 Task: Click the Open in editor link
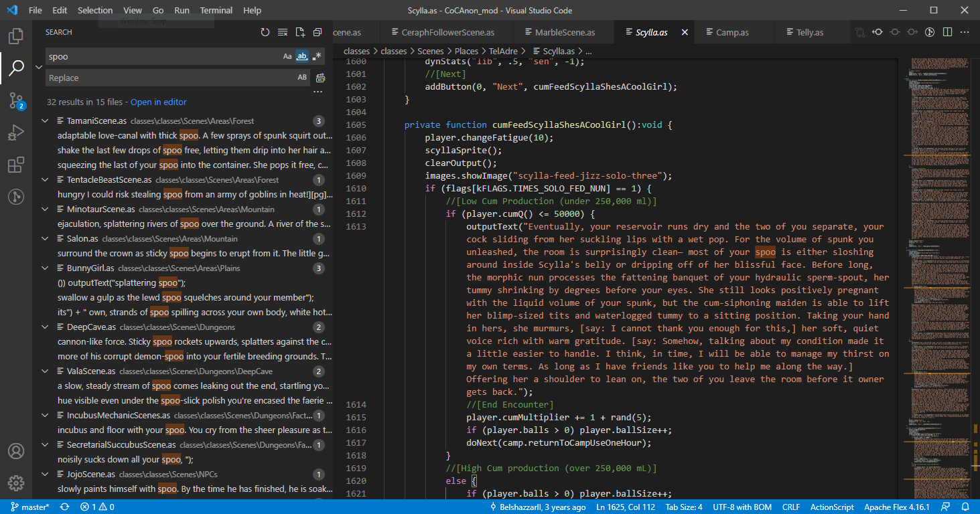click(x=158, y=102)
